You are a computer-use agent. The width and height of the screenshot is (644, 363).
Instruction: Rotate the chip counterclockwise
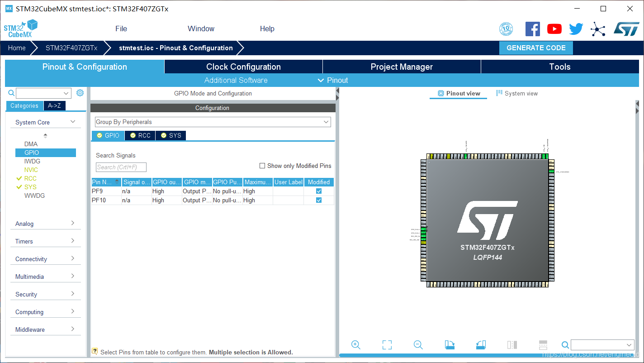[x=481, y=345]
